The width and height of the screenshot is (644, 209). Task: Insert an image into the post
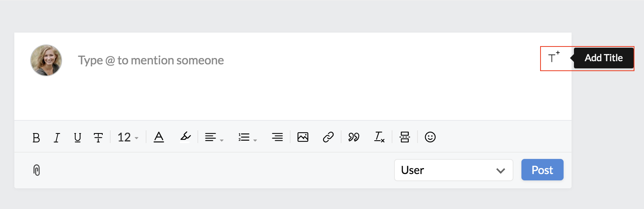pos(303,137)
